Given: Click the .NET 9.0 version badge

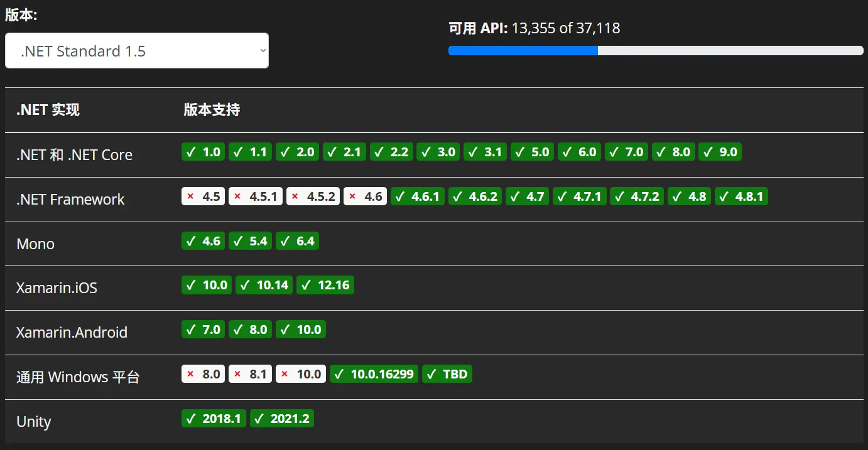Looking at the screenshot, I should tap(720, 152).
